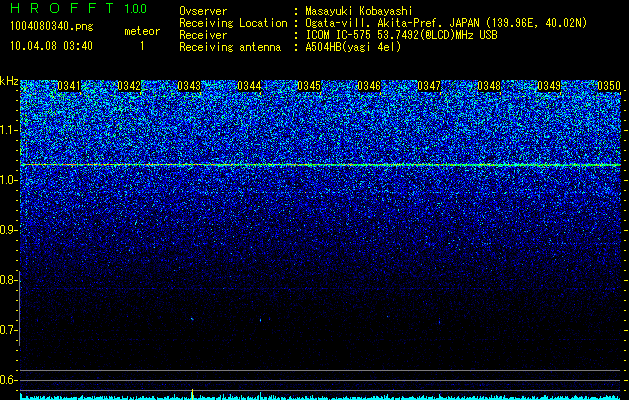The image size is (629, 400).
Task: Click the observer name Masayuki Kobayashi
Action: [x=359, y=11]
